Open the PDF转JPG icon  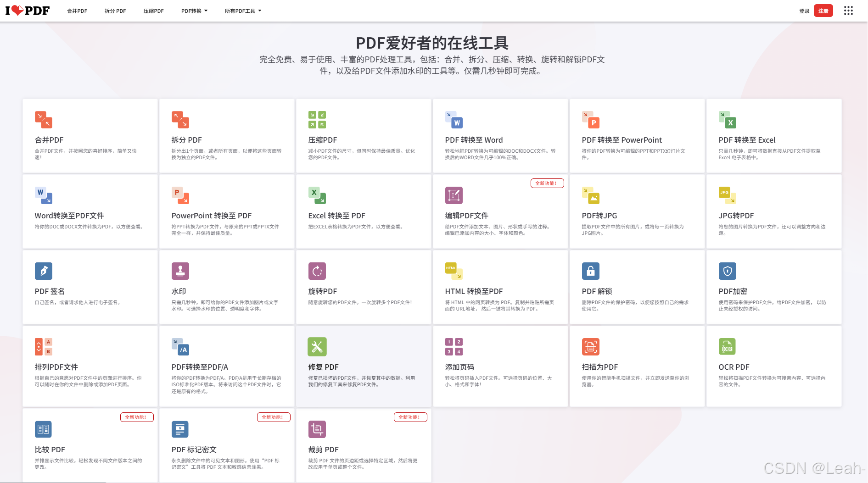tap(591, 195)
